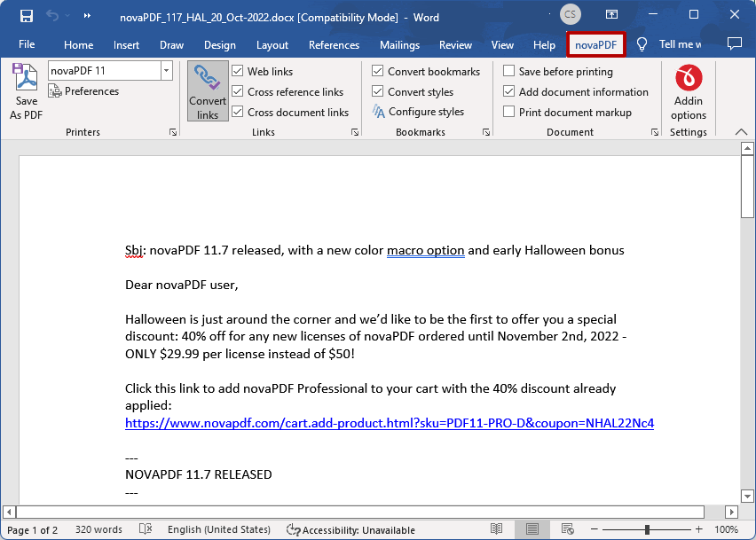Image resolution: width=756 pixels, height=540 pixels.
Task: Click the horizontal scrollbar right arrow
Action: coord(731,512)
